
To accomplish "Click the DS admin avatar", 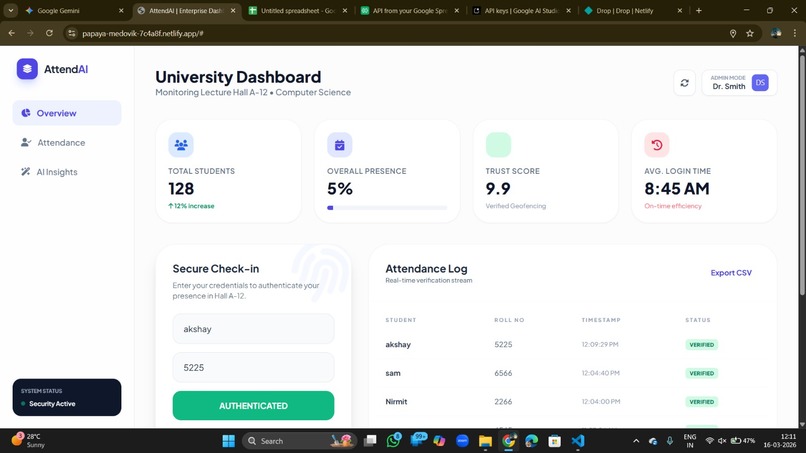I will tap(760, 83).
